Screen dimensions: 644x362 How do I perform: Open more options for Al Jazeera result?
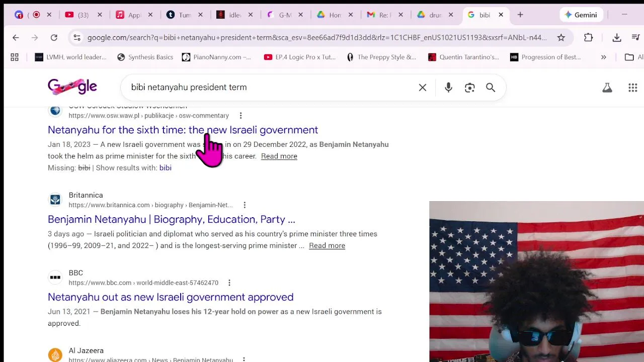click(x=244, y=359)
